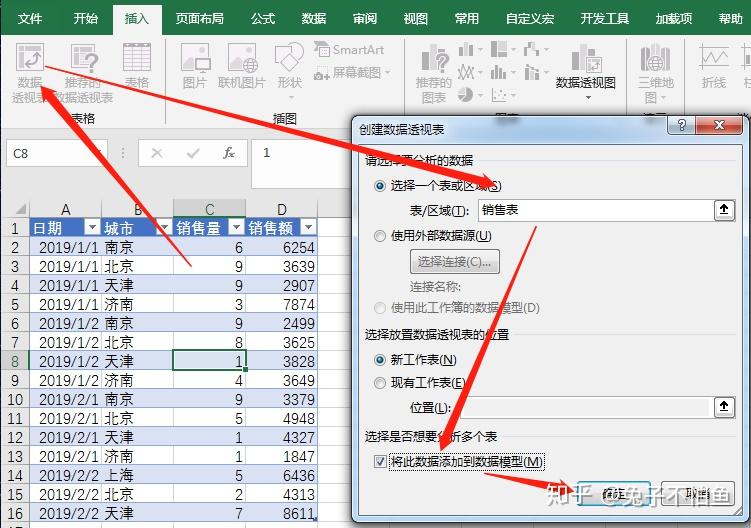Screen dimensions: 751x528
Task: Click the 确定 OK button
Action: (614, 494)
